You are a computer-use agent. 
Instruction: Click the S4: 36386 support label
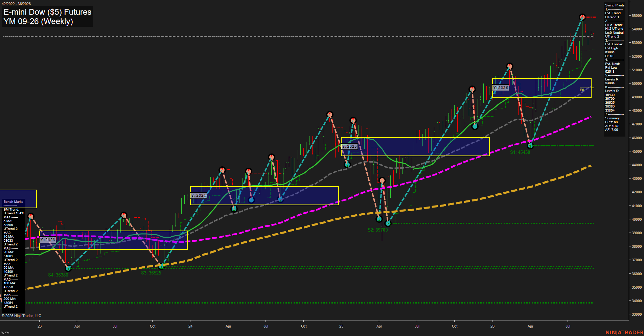(58, 275)
